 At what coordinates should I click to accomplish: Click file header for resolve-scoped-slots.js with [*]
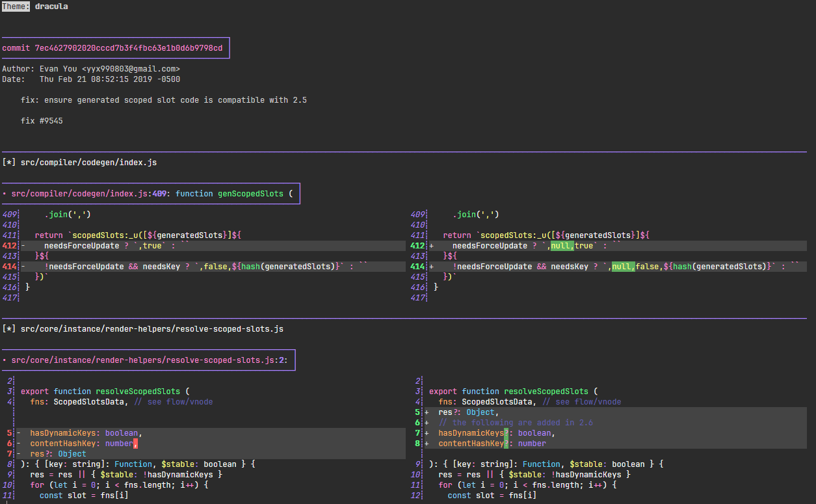tap(142, 329)
